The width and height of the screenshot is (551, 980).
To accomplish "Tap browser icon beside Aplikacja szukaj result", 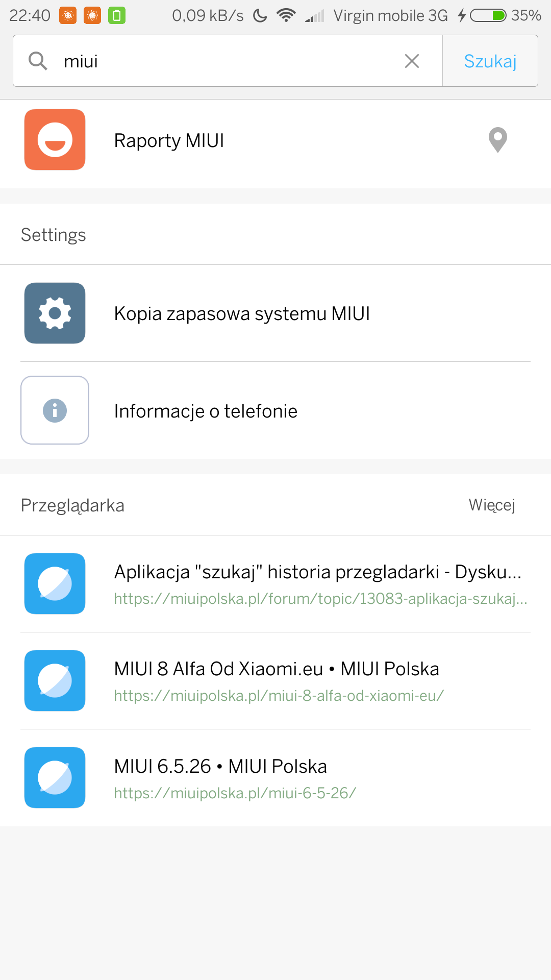I will pos(55,584).
